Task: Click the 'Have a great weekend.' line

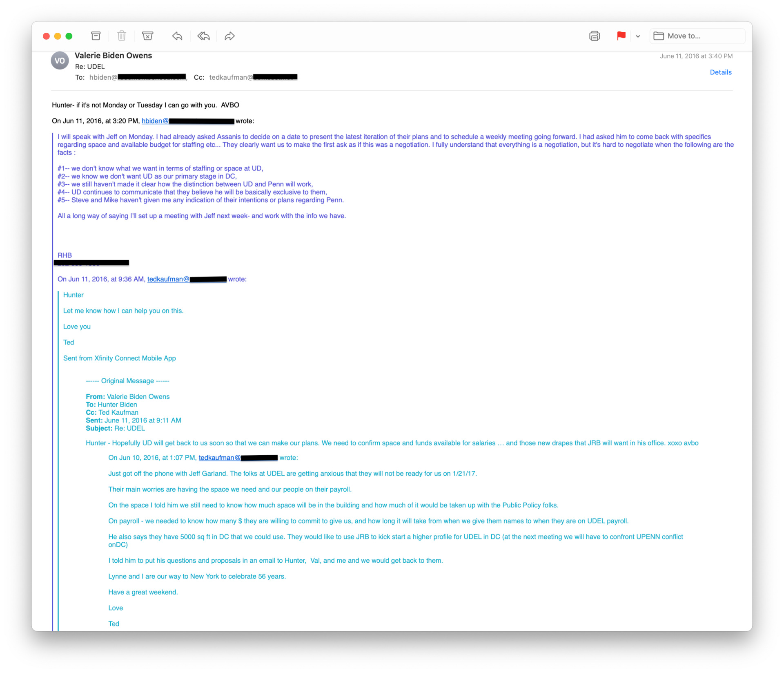Action: click(x=143, y=592)
